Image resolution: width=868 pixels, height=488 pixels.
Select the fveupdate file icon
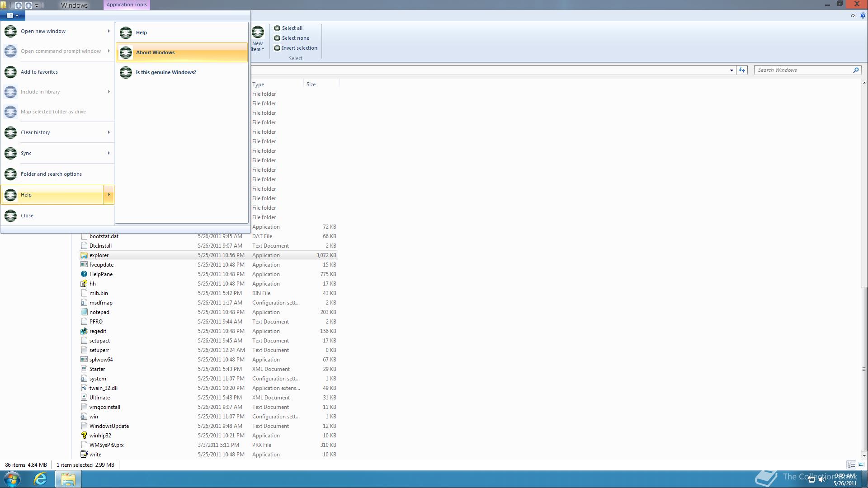84,265
